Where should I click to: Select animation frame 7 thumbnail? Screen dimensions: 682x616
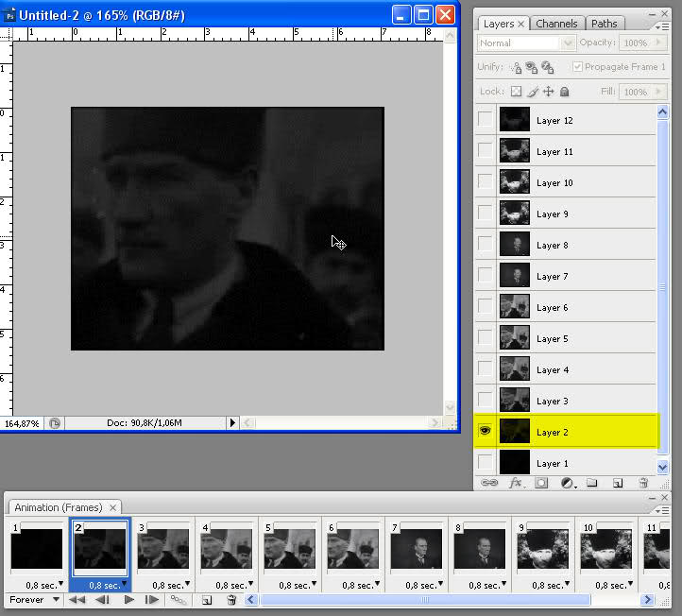pyautogui.click(x=416, y=548)
